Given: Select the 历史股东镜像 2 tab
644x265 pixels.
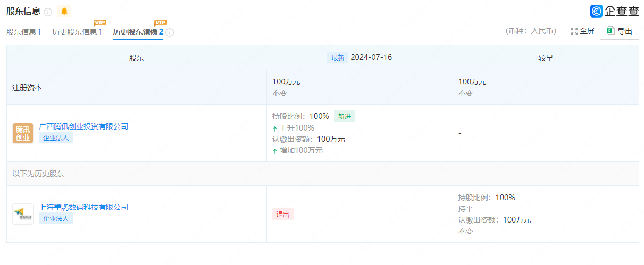Looking at the screenshot, I should (x=138, y=32).
